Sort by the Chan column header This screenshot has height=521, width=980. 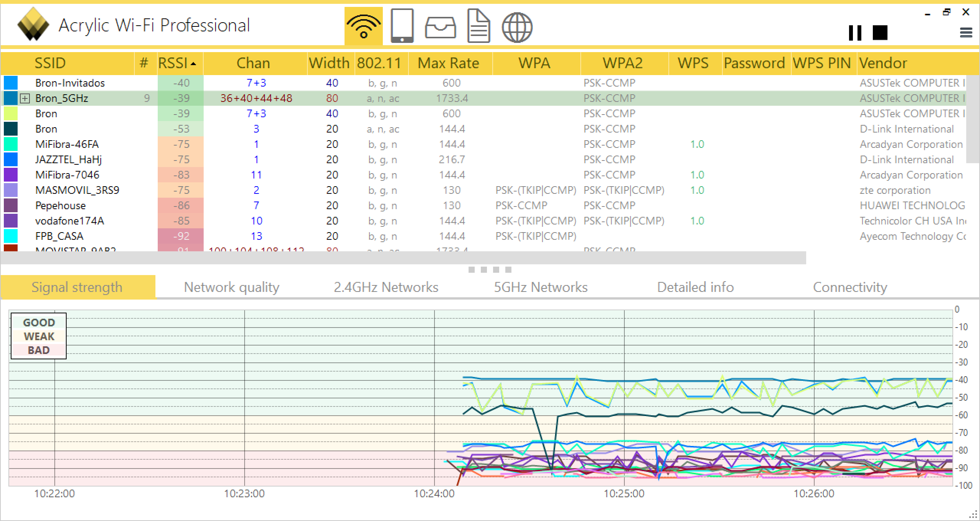253,63
